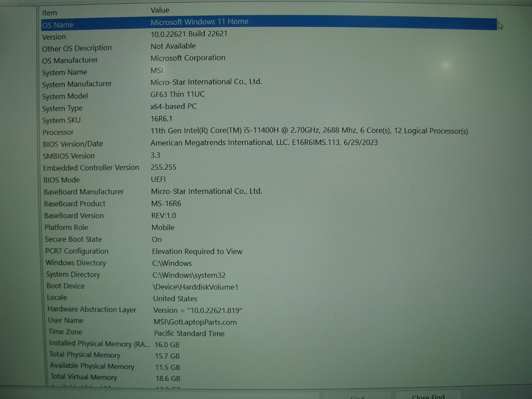532x399 pixels.
Task: Click the Item column header
Action: coord(49,13)
